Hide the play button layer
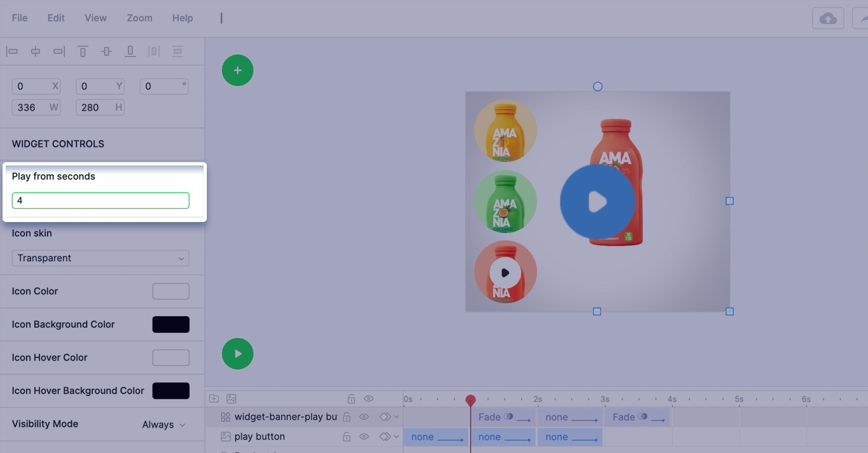 364,437
